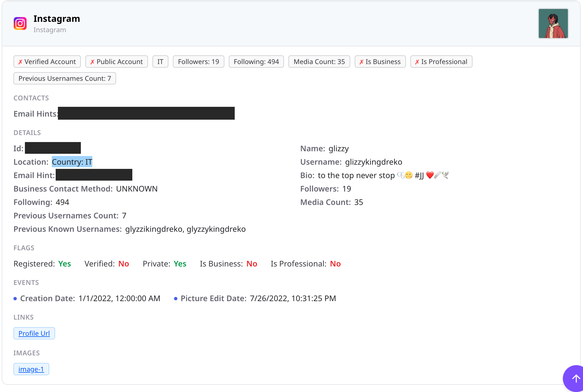Click the Public Account tag
Screen dimensions: 583x392
pos(116,62)
